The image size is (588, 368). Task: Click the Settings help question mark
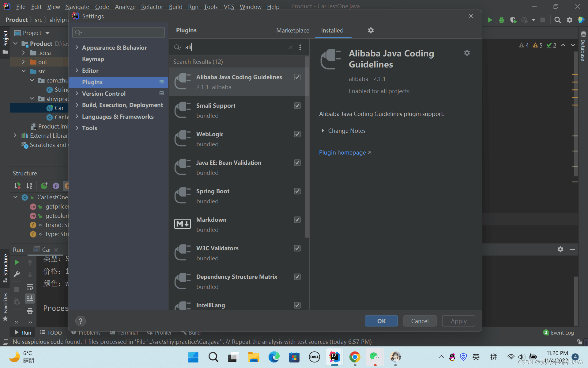coord(80,321)
